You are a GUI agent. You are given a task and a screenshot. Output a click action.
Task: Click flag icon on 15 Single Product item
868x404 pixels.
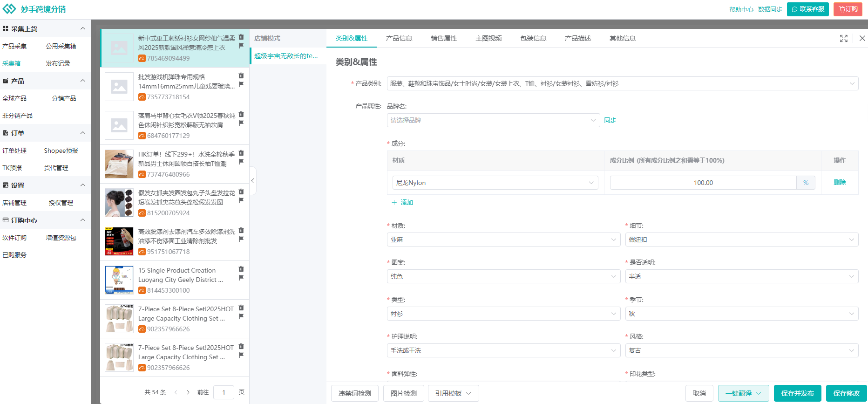pyautogui.click(x=241, y=278)
